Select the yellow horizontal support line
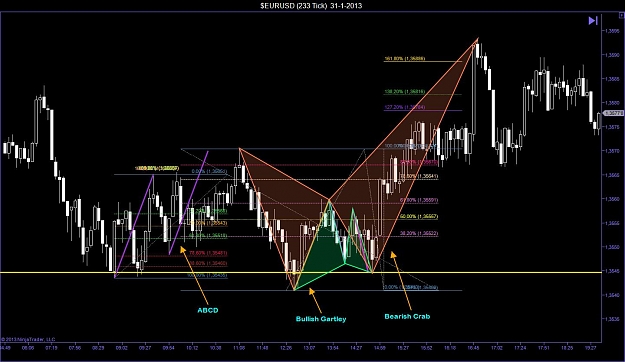The image size is (625, 362). click(x=301, y=273)
